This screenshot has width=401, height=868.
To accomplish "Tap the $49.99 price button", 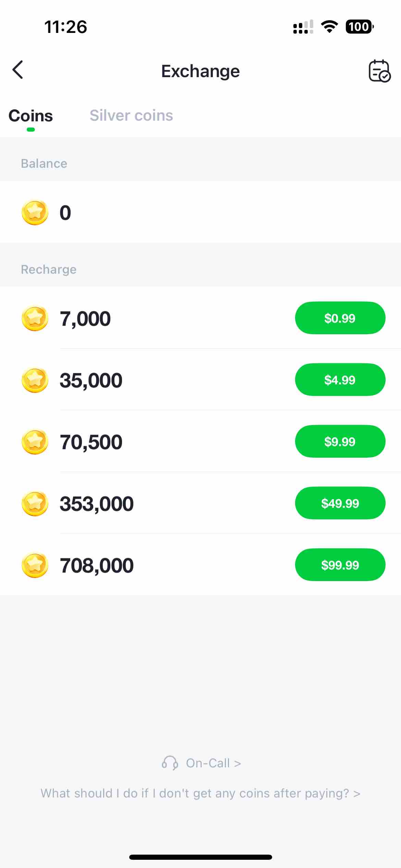I will click(x=340, y=503).
